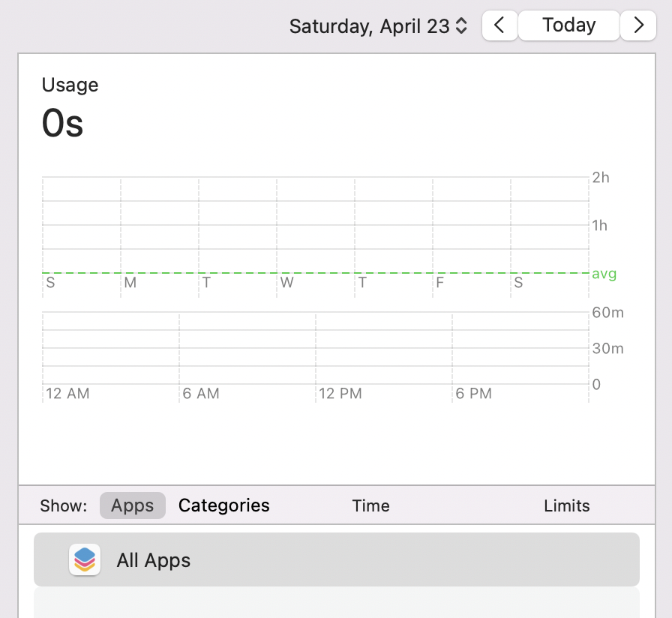Screen dimensions: 672x618
Task: Select the All Apps row
Action: [336, 559]
